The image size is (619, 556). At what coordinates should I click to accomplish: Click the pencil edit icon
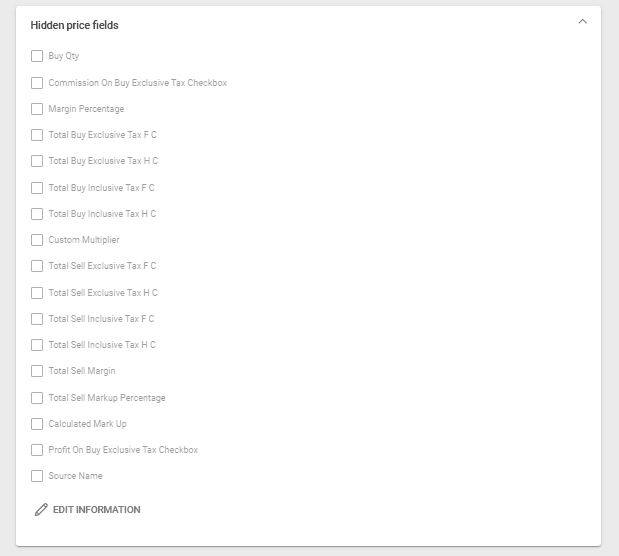(x=41, y=510)
